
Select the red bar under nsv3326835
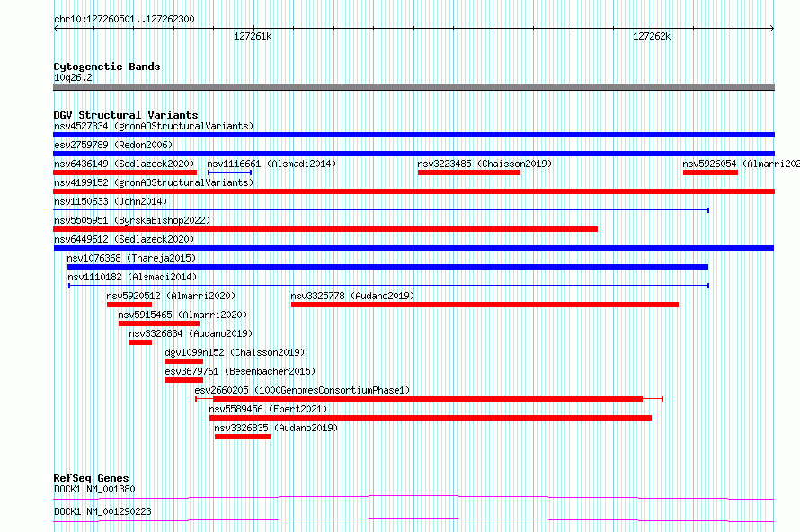tap(243, 437)
